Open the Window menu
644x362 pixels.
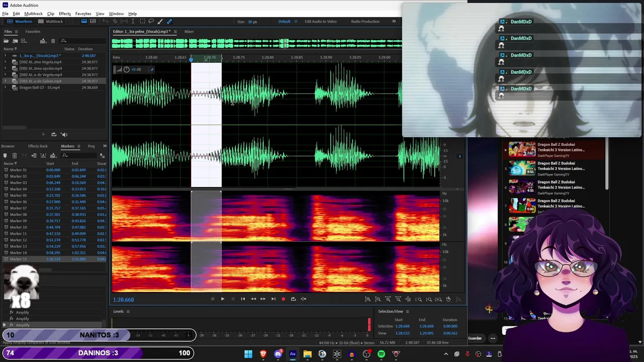pyautogui.click(x=116, y=14)
